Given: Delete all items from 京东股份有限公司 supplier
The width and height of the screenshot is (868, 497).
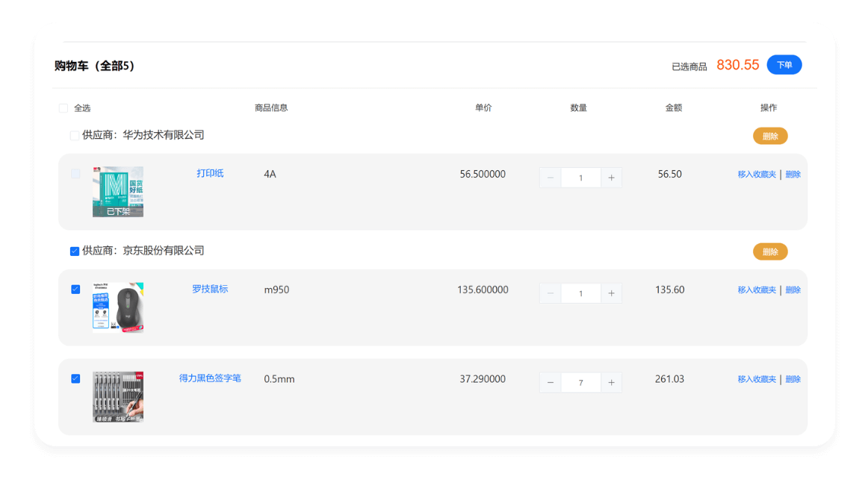Looking at the screenshot, I should pyautogui.click(x=770, y=251).
